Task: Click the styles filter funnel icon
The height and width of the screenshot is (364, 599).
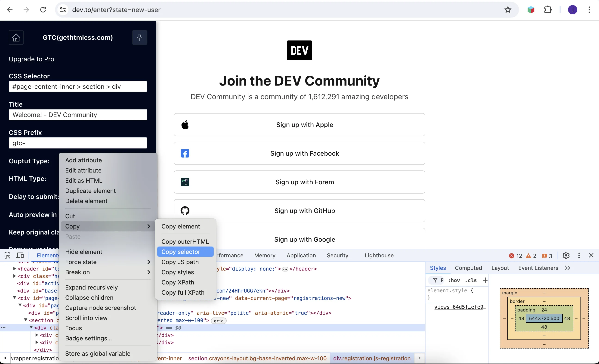Action: (435, 280)
